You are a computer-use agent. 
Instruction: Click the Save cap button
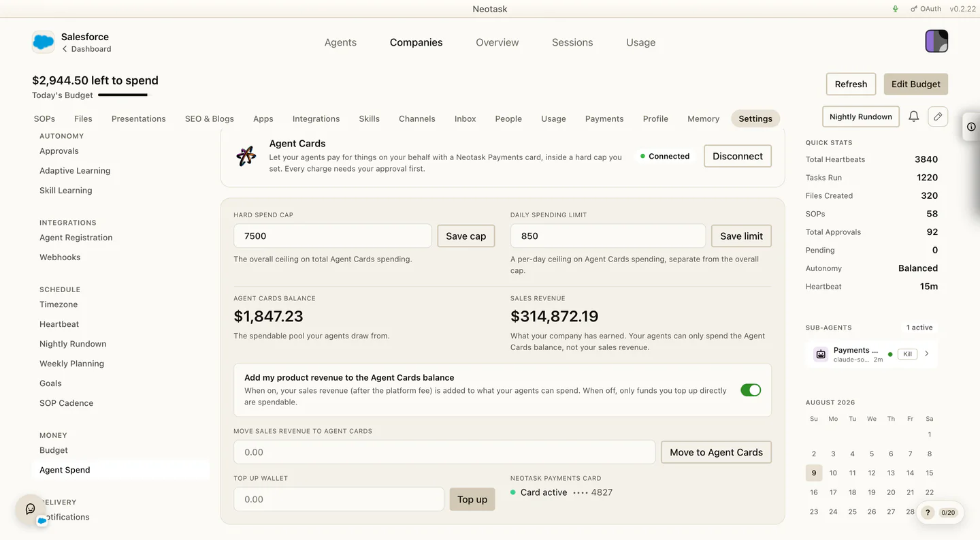click(466, 236)
